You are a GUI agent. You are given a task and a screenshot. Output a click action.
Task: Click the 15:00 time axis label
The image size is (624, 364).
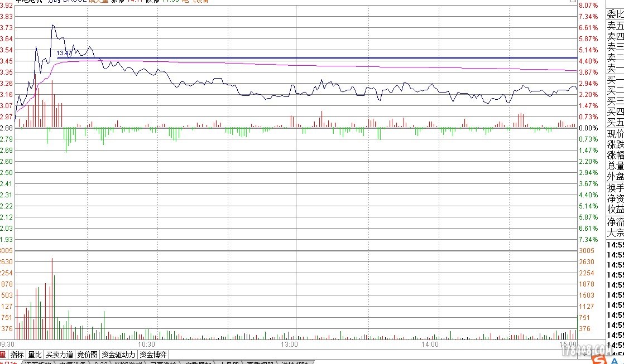[568, 344]
